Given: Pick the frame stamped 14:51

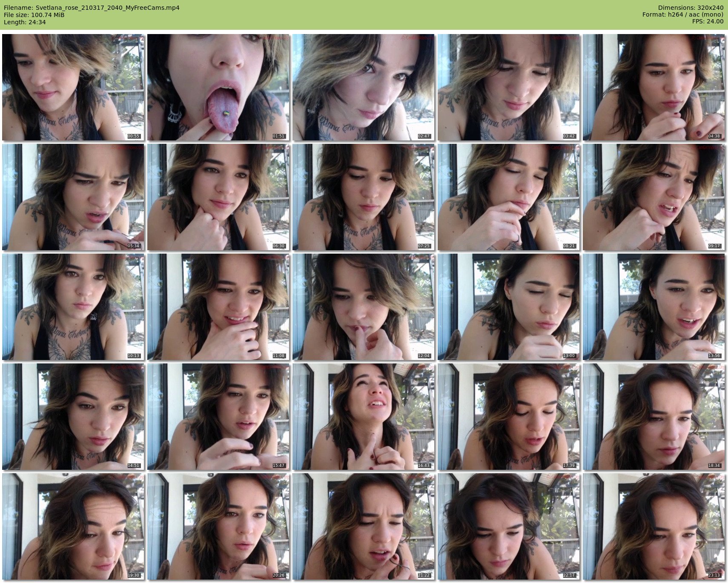Looking at the screenshot, I should coord(73,417).
